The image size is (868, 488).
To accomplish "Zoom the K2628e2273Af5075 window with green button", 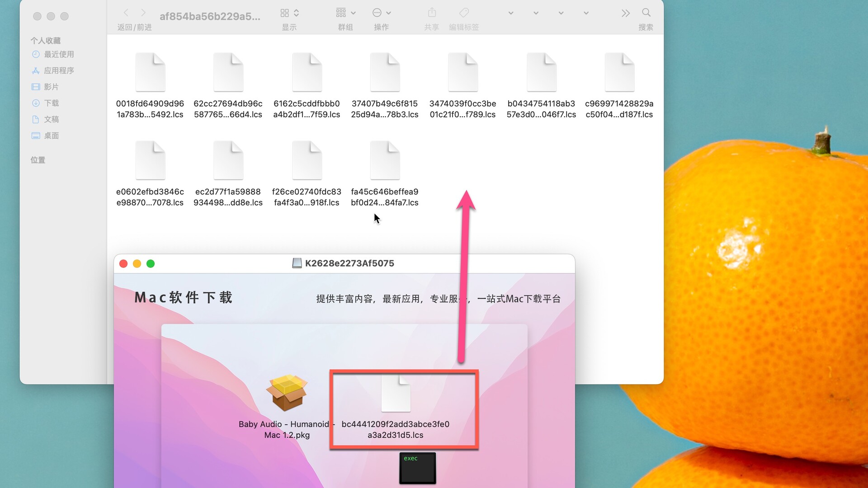I will click(x=151, y=263).
